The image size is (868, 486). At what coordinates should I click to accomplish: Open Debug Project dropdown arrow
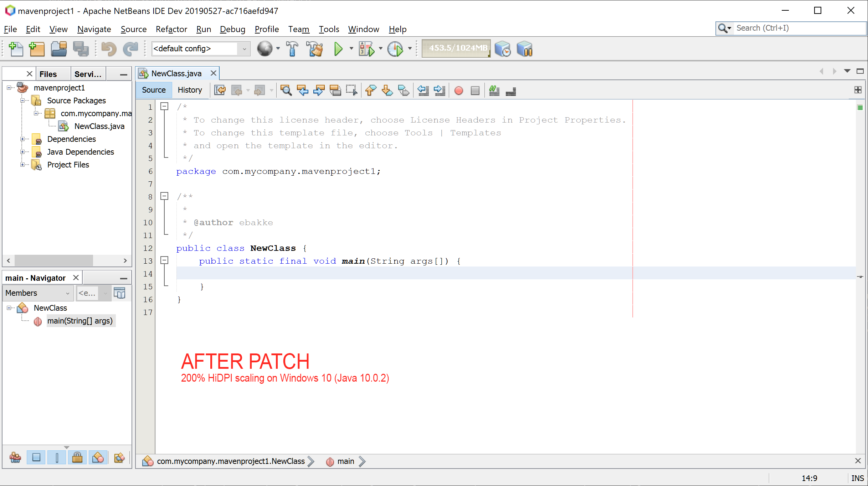pos(380,48)
